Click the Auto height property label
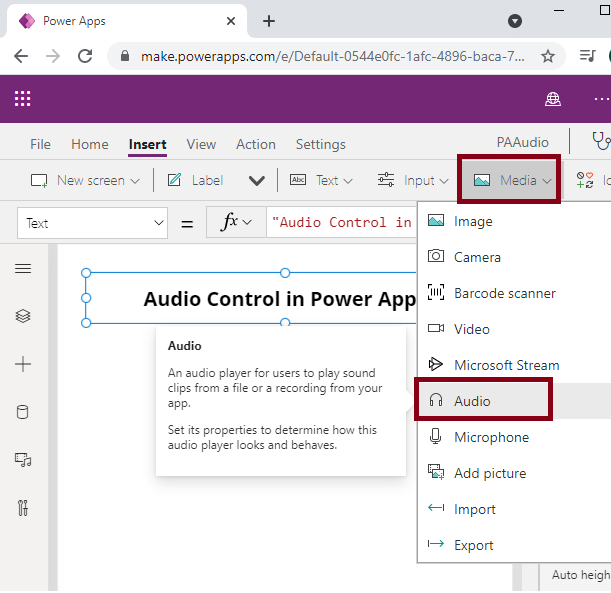 (x=581, y=575)
